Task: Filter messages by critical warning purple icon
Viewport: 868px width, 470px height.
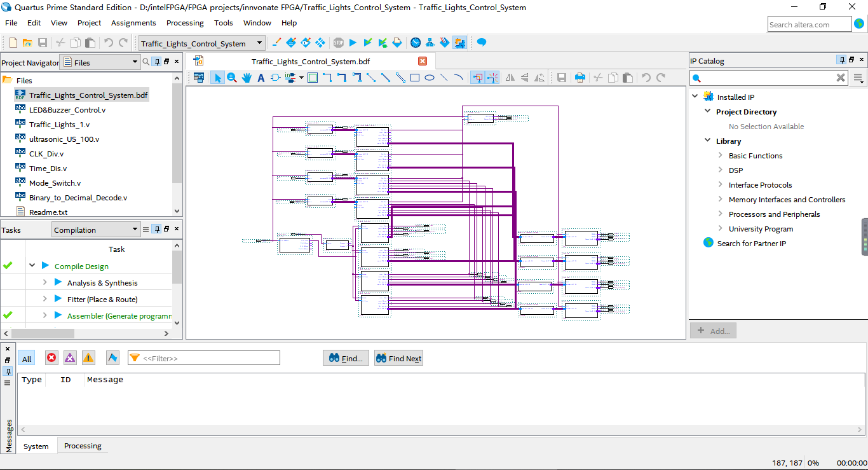Action: pos(70,358)
